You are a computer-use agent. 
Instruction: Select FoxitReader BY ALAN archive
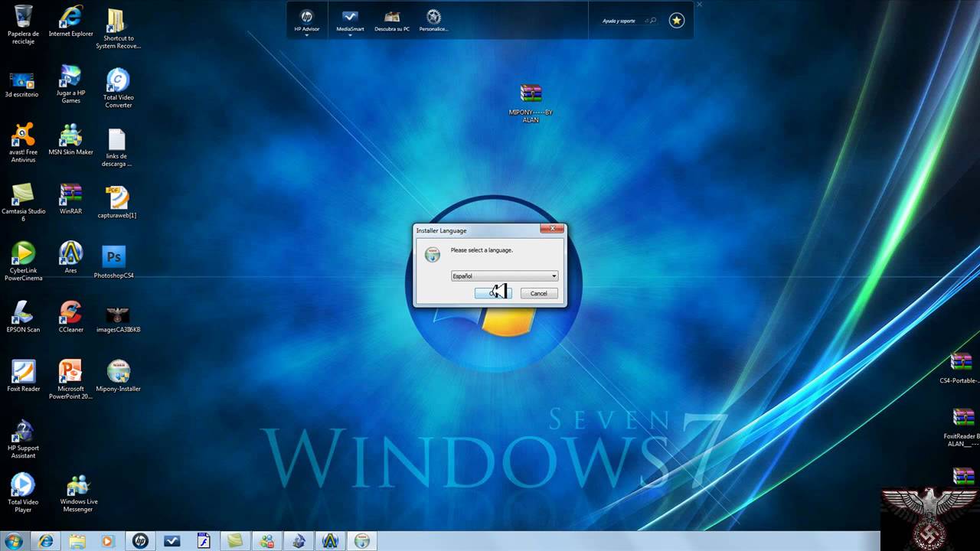point(962,428)
